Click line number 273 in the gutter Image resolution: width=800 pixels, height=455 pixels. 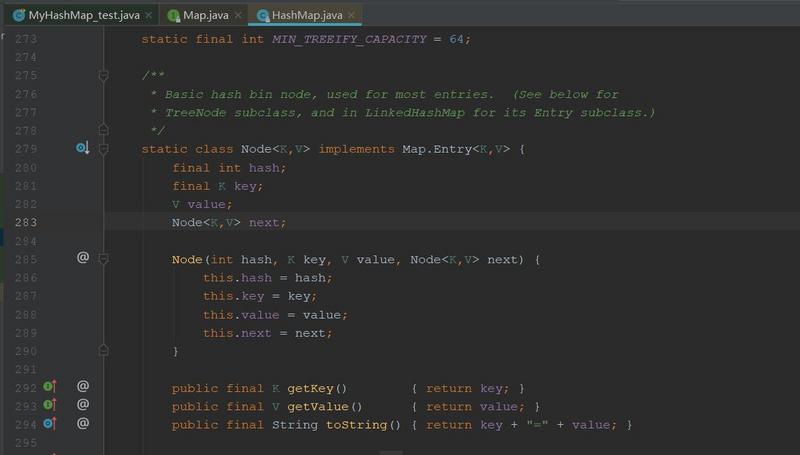(26, 39)
